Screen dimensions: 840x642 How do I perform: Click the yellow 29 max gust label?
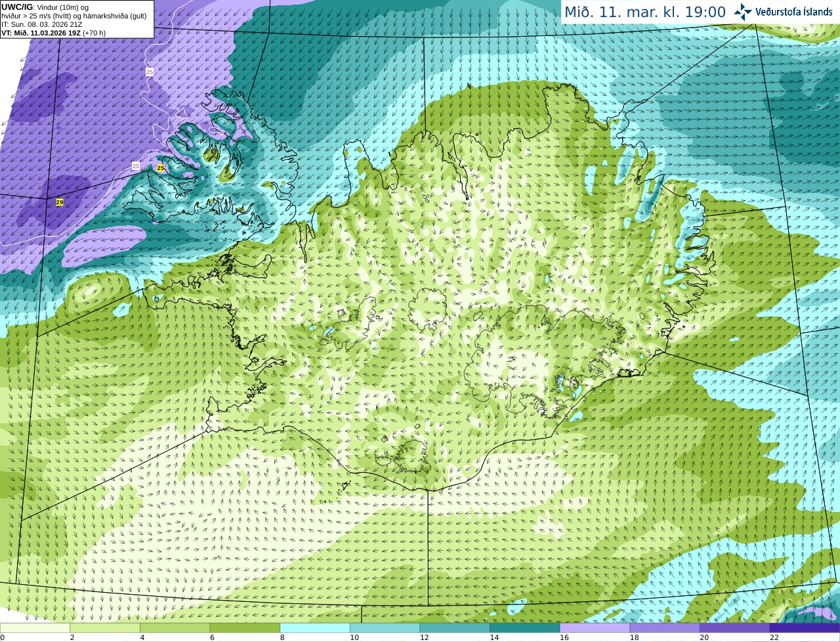(x=60, y=202)
